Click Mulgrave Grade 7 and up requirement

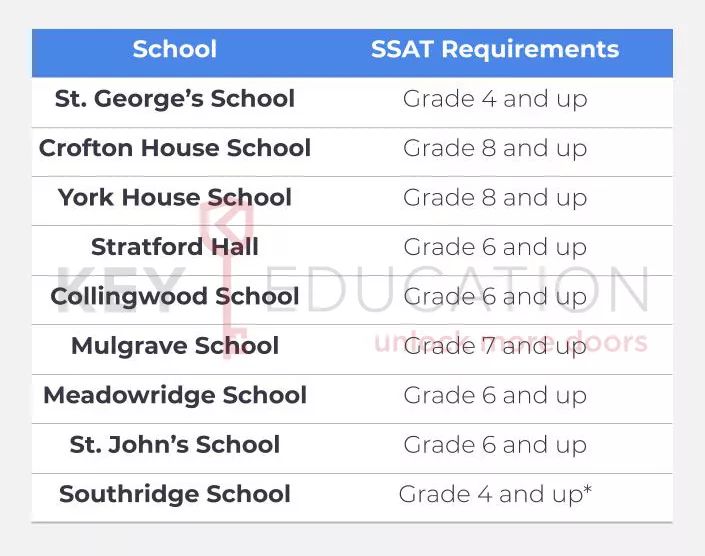[495, 347]
